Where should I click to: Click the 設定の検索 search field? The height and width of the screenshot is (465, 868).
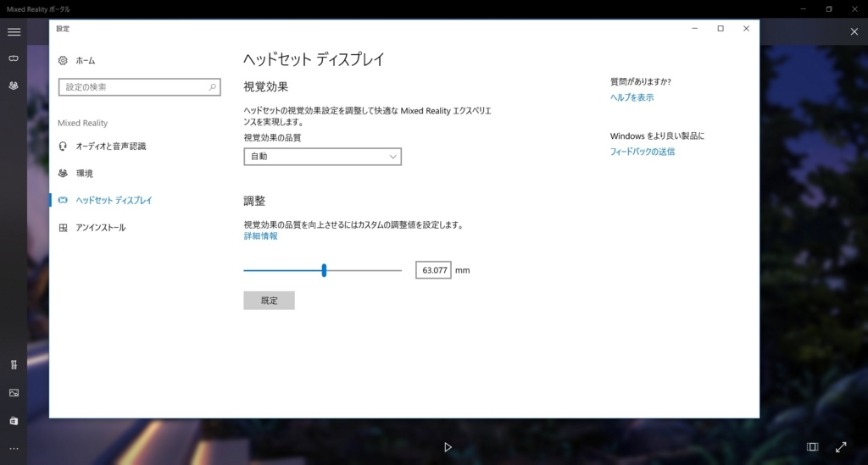point(140,86)
